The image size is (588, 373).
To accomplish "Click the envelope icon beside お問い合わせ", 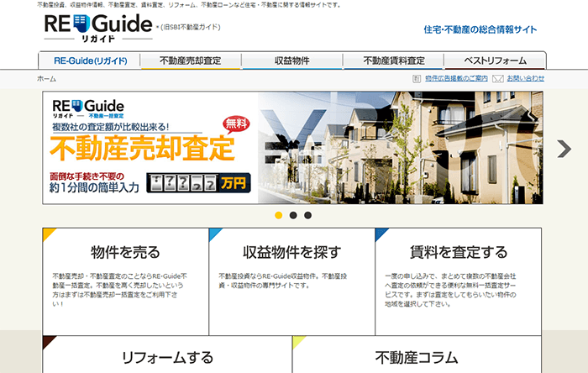I will (497, 79).
